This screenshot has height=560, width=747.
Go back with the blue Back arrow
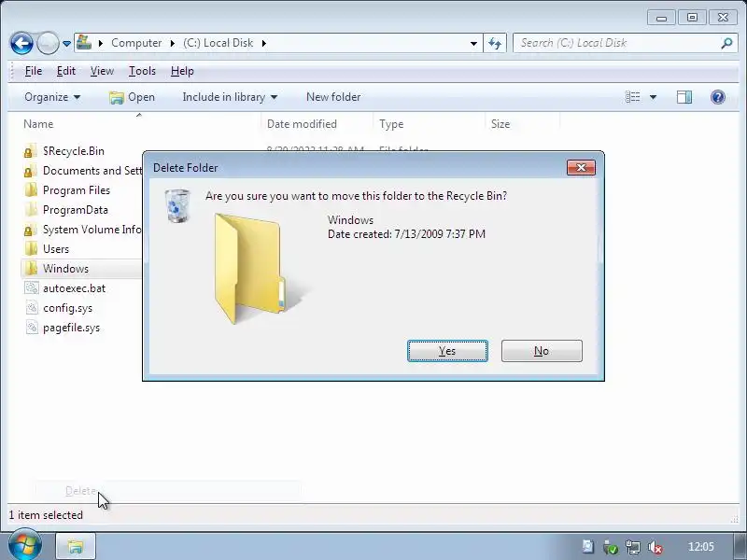(x=21, y=43)
